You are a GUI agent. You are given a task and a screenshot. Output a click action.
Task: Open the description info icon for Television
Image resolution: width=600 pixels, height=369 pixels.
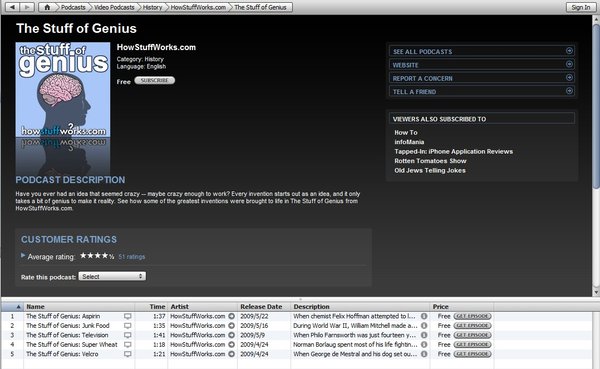point(424,335)
